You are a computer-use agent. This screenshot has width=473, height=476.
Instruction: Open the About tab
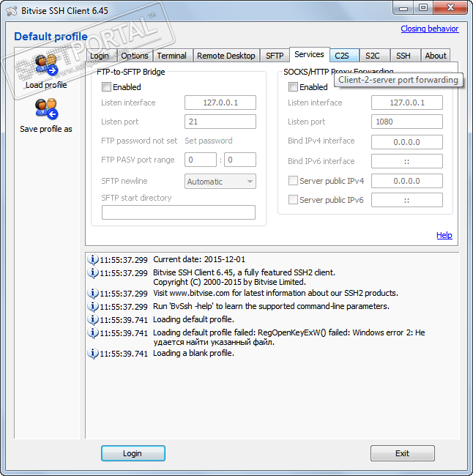coord(436,56)
